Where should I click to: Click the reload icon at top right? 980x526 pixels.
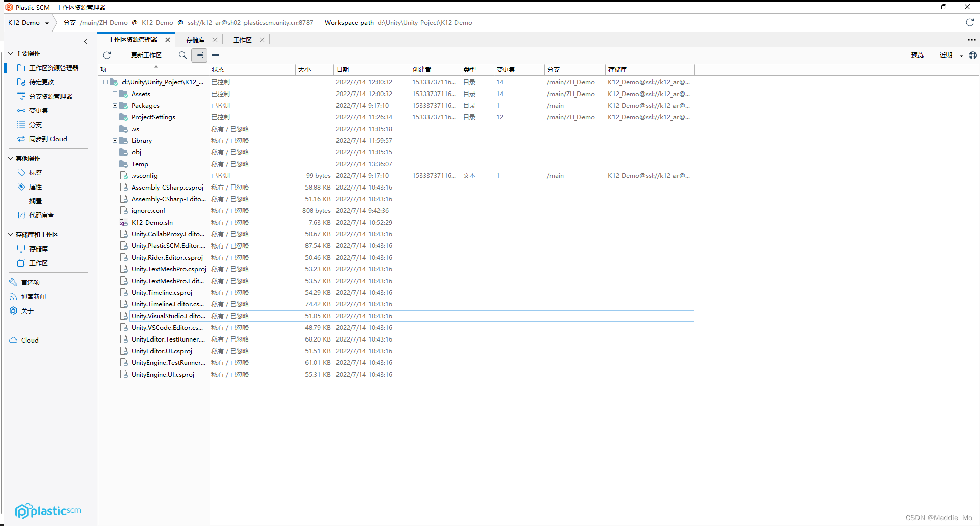coord(970,22)
